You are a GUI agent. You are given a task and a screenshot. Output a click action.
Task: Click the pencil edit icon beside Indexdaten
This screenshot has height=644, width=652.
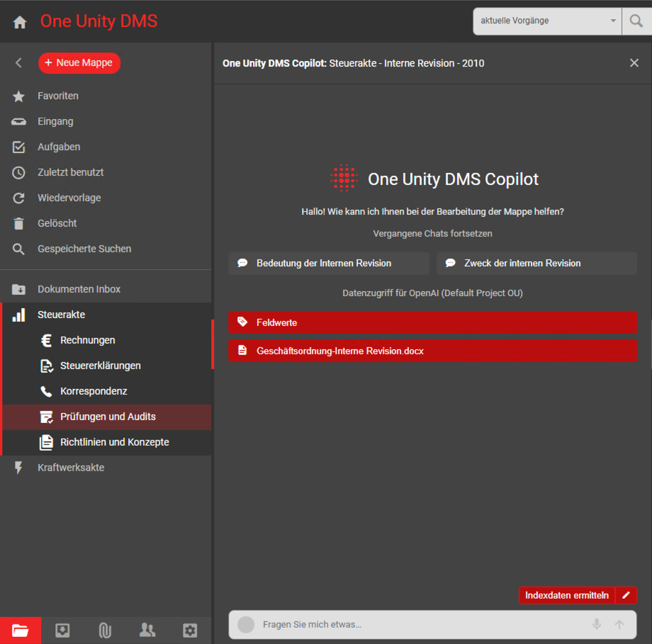(x=626, y=595)
